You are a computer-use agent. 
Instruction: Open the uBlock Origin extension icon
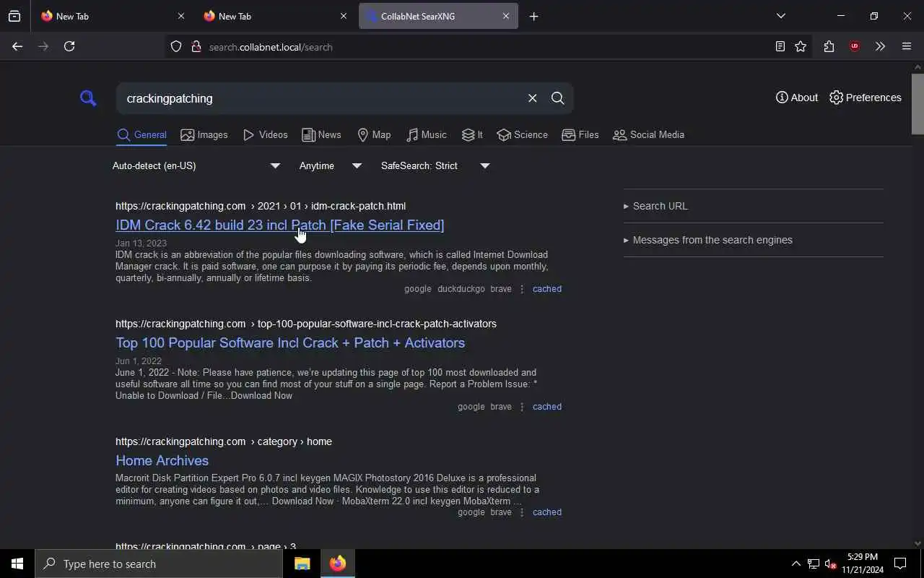click(855, 47)
